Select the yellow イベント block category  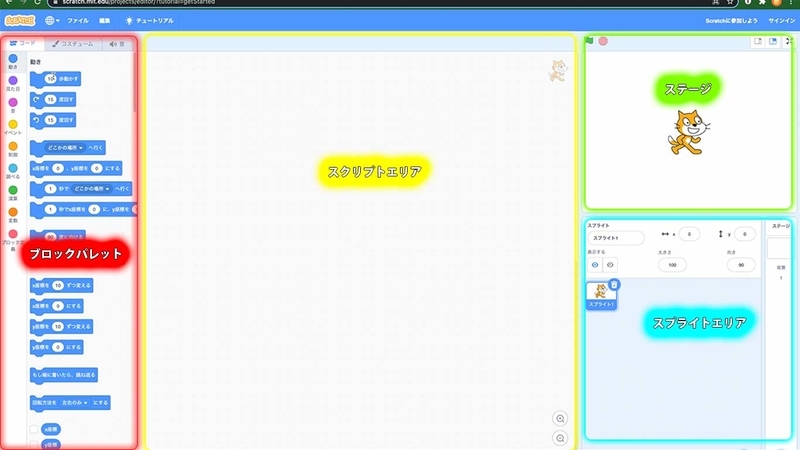13,127
